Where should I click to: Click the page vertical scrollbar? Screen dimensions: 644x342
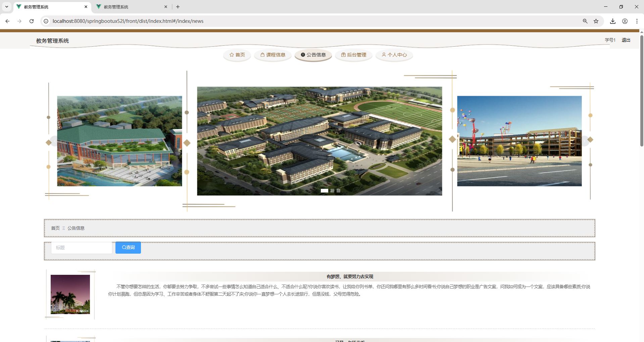coord(642,91)
